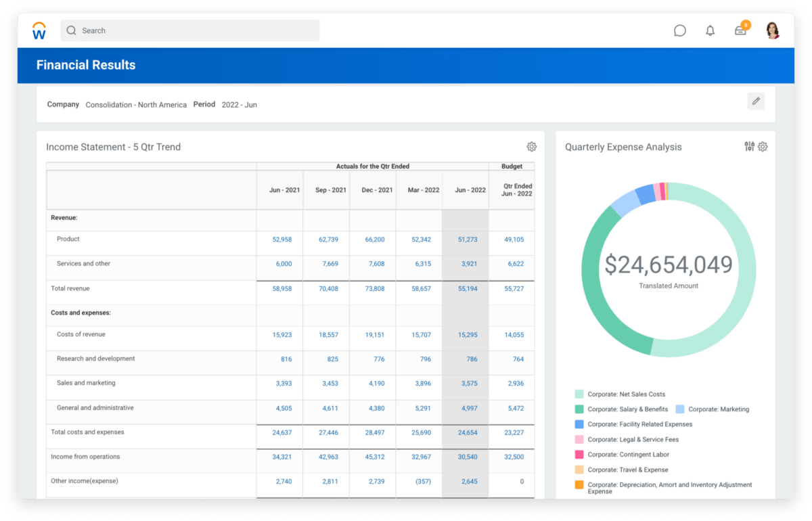Select the Jun - 2022 column header

(469, 190)
